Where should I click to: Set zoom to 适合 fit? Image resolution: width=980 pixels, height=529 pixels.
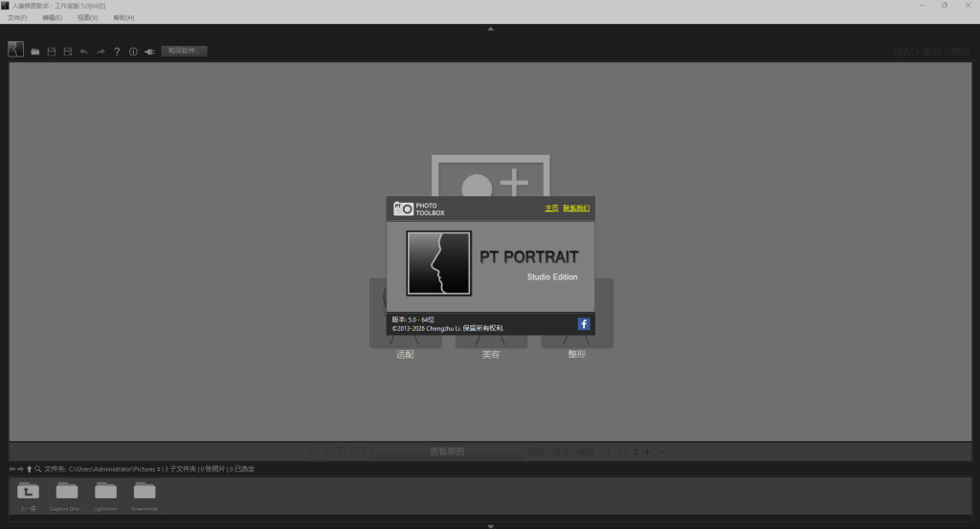pyautogui.click(x=561, y=452)
